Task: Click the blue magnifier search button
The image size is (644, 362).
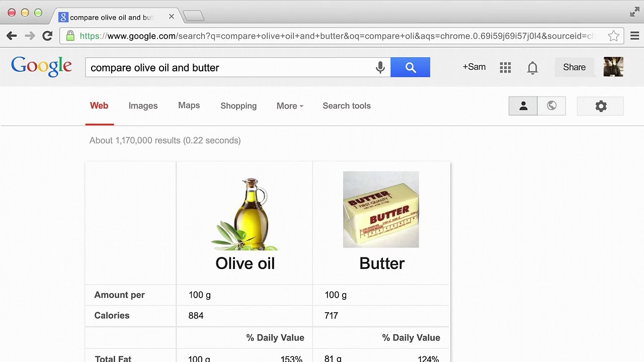Action: [x=411, y=67]
